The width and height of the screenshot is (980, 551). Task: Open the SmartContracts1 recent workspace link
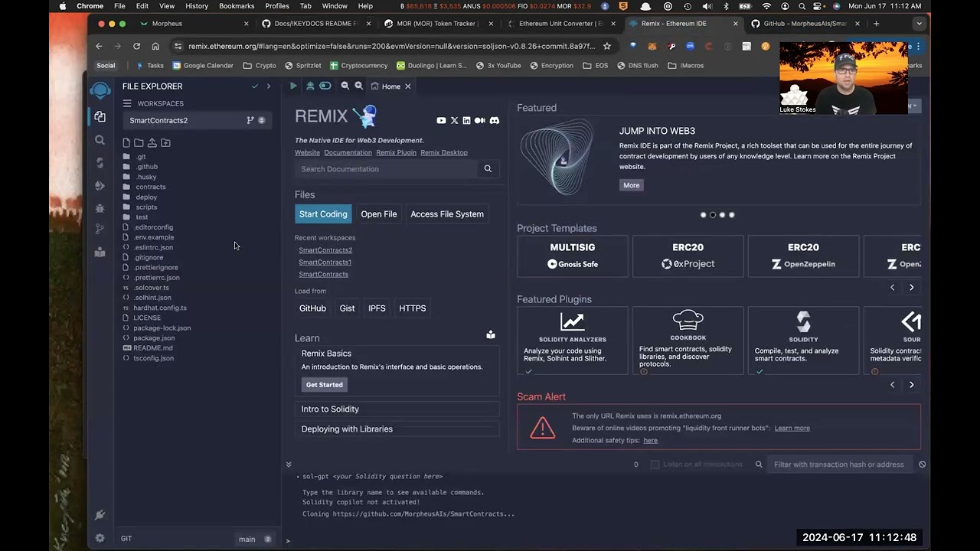325,262
